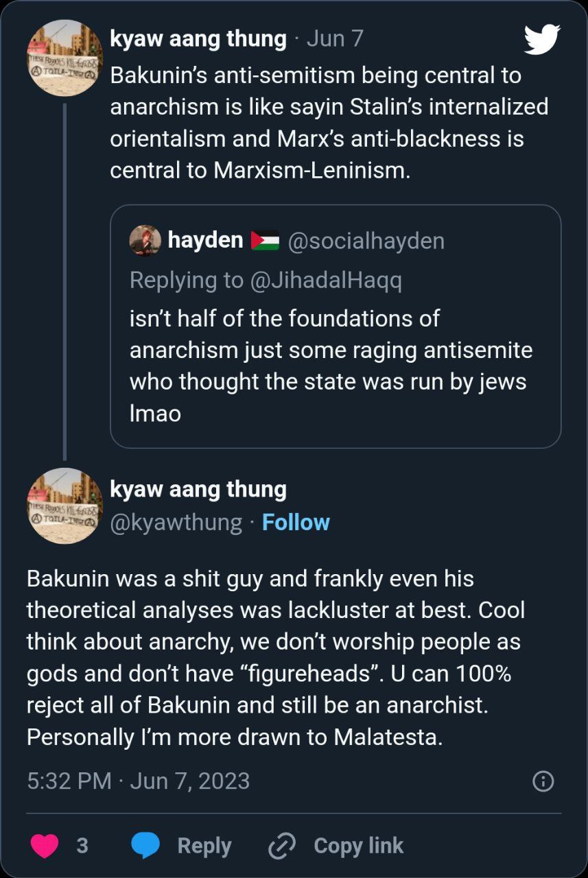Viewport: 588px width, 878px height.
Task: Click the like count number 3
Action: pyautogui.click(x=82, y=846)
